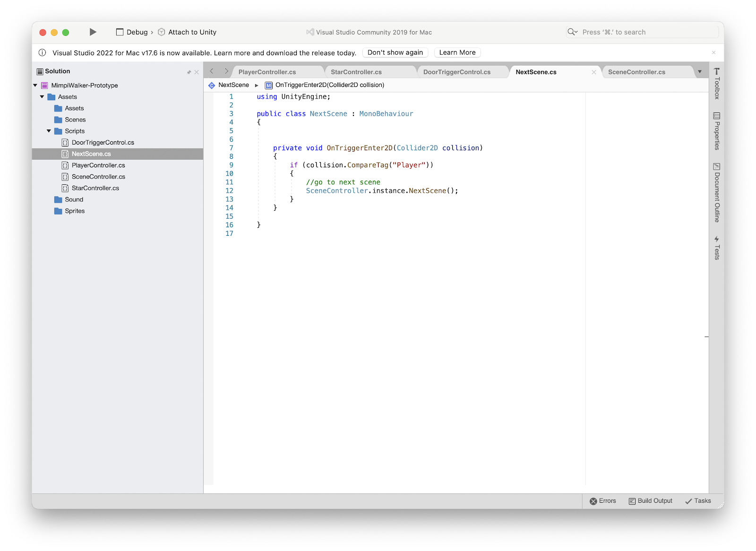
Task: Close the Solution pad
Action: point(197,72)
